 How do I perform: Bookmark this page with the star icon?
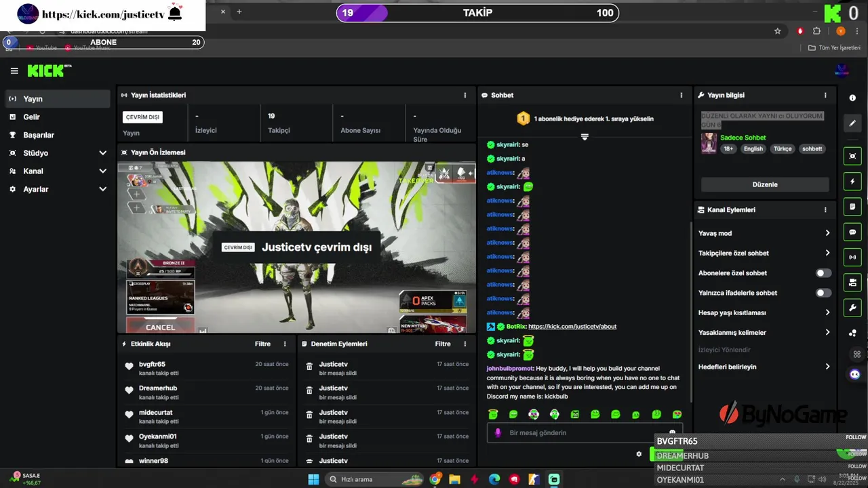click(x=778, y=31)
